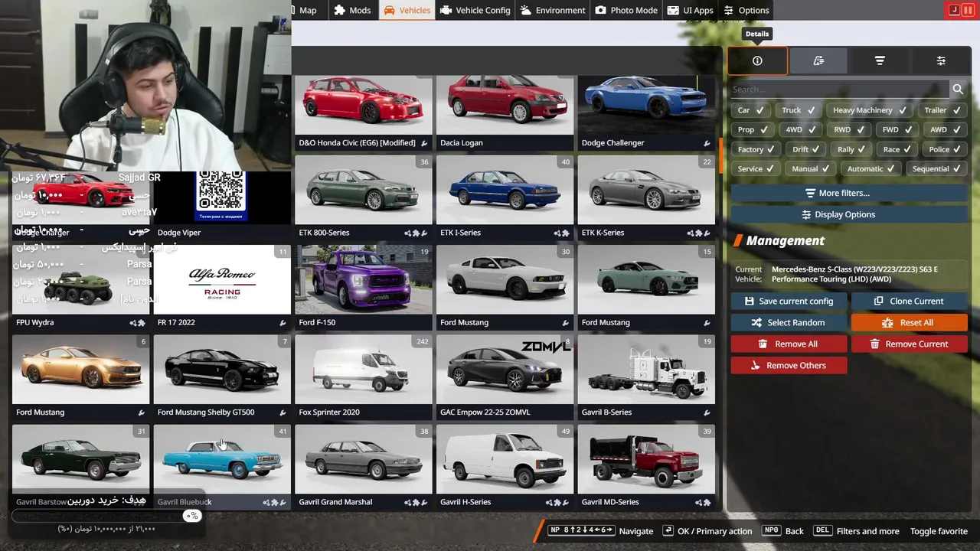Toggle the Sequential filter
This screenshot has width=980, height=551.
(936, 168)
